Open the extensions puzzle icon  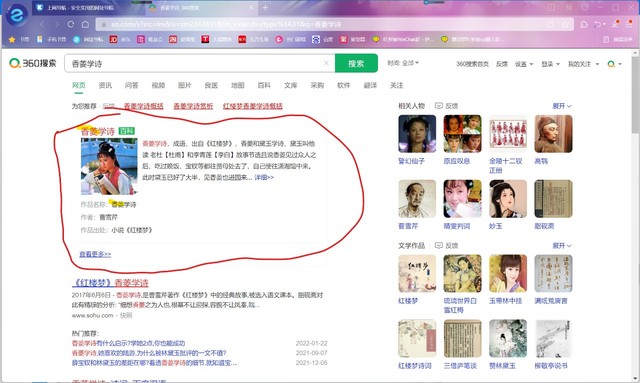coord(584,24)
